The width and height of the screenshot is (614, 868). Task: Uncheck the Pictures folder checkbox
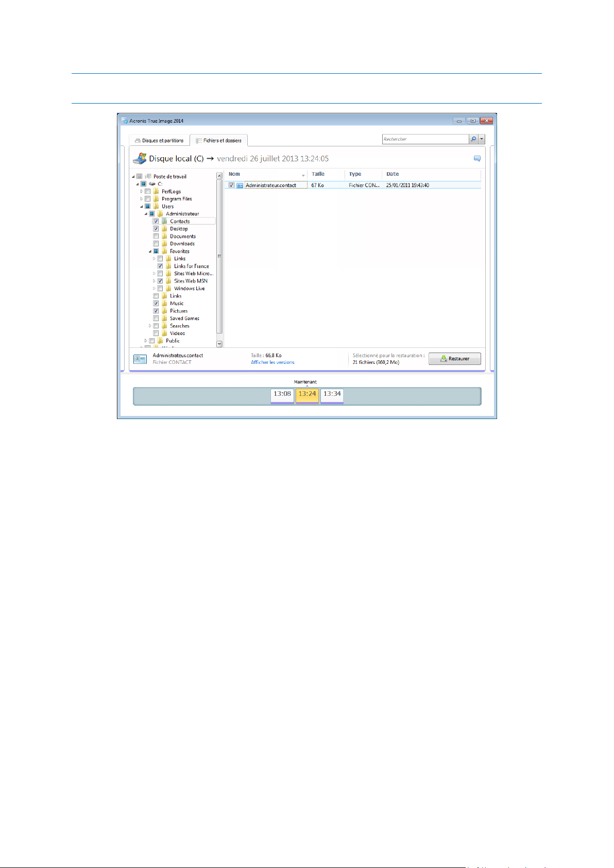point(156,311)
